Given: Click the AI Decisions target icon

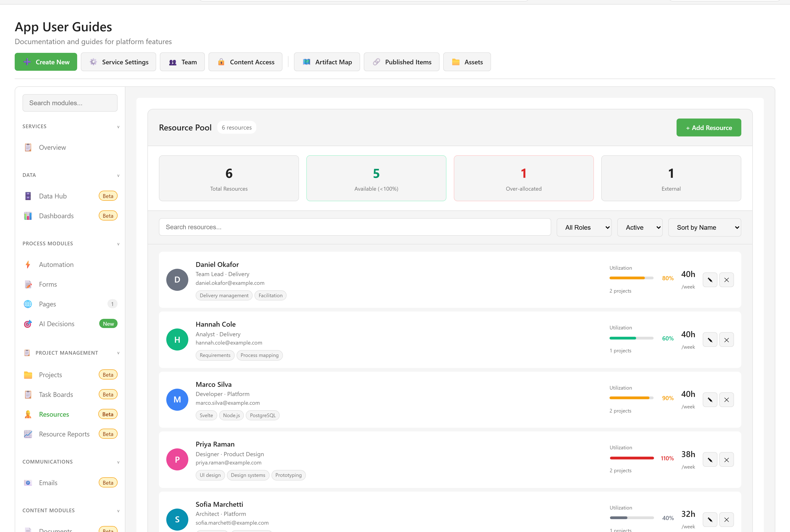Looking at the screenshot, I should pos(28,324).
